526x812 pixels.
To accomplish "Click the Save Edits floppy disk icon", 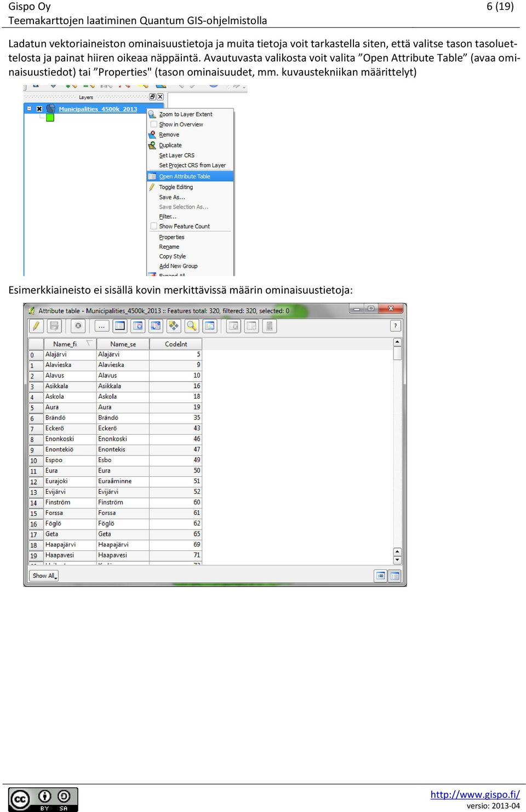I will [54, 326].
